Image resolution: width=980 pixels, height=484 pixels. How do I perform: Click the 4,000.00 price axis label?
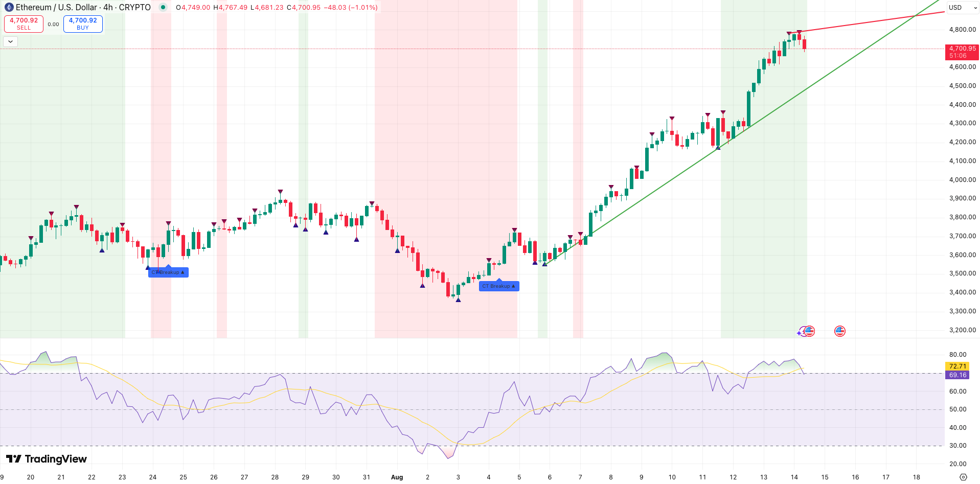click(x=962, y=180)
